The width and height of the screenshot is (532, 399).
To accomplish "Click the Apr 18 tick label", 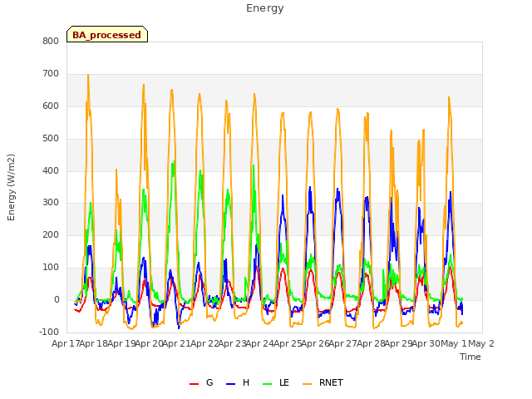I will 93,343.
